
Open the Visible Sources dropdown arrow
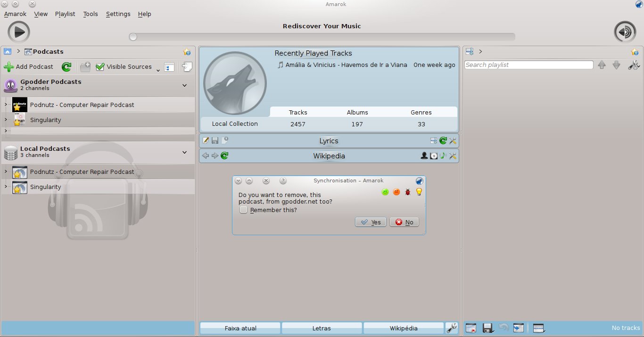[158, 69]
